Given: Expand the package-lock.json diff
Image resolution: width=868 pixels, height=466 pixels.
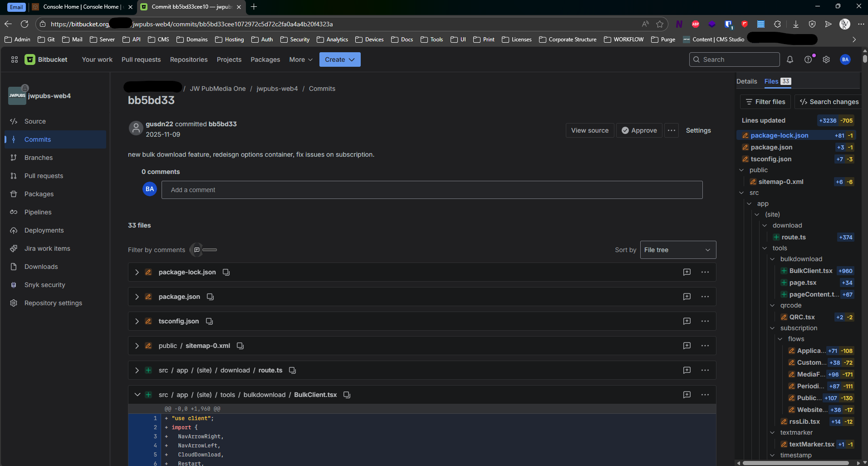Looking at the screenshot, I should (137, 272).
